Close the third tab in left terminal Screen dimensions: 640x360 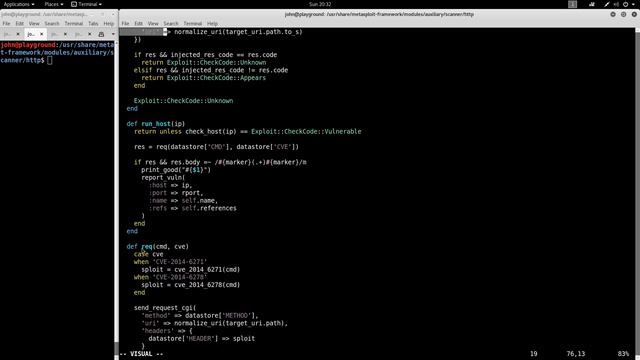click(x=65, y=34)
